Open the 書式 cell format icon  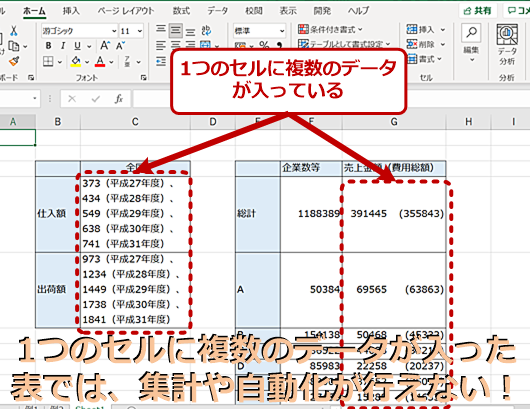click(x=420, y=59)
